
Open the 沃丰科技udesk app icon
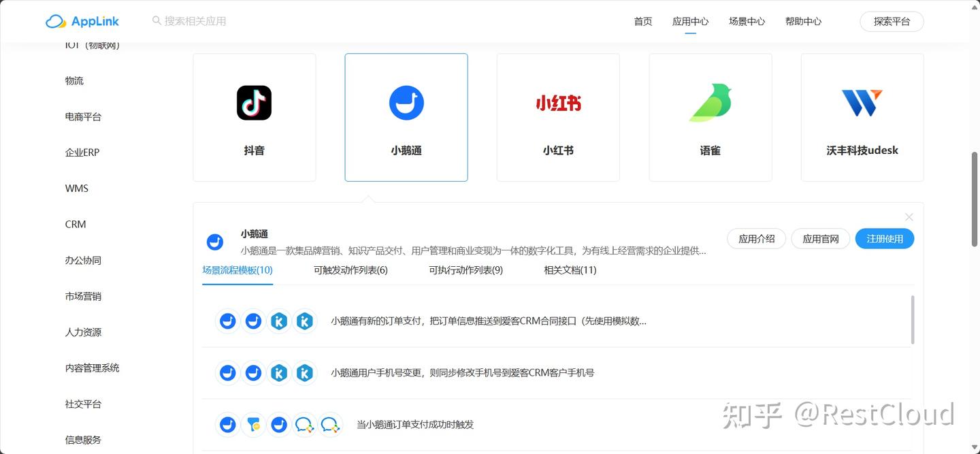click(x=862, y=103)
